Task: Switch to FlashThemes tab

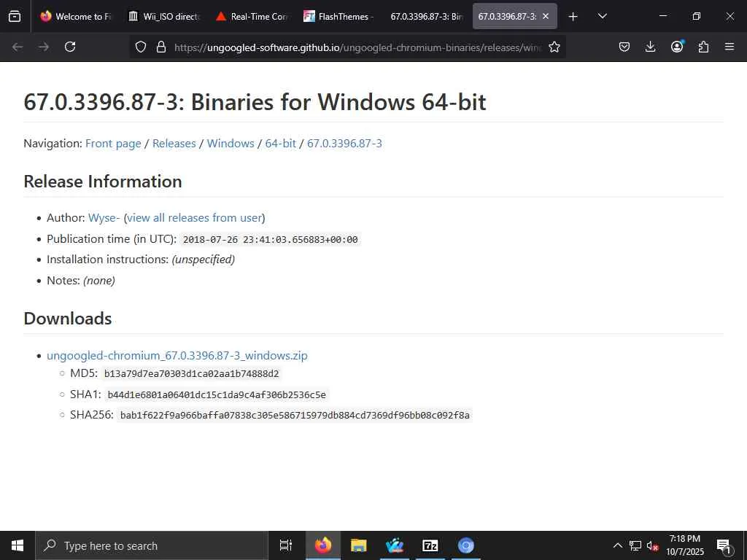Action: (x=339, y=16)
